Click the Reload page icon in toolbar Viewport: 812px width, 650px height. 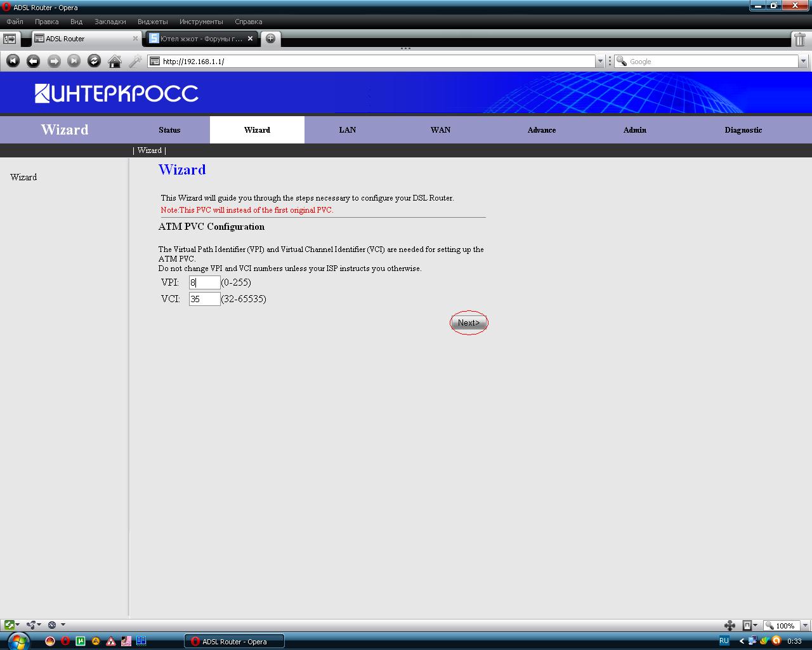click(x=94, y=61)
